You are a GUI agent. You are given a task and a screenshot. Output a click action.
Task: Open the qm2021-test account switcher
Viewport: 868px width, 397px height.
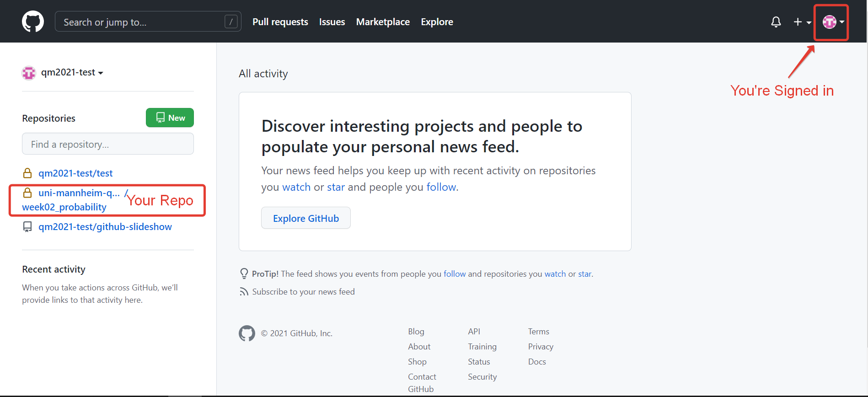[72, 73]
